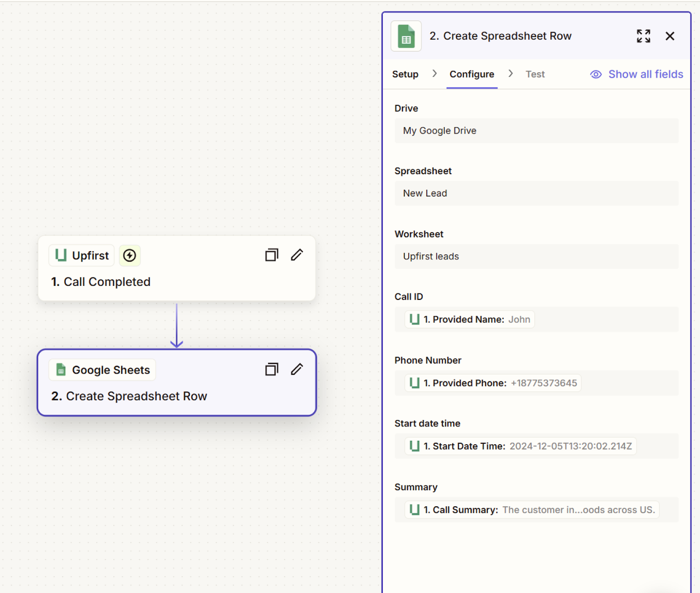Switch to the Test tab
This screenshot has height=593, width=700.
click(x=535, y=74)
